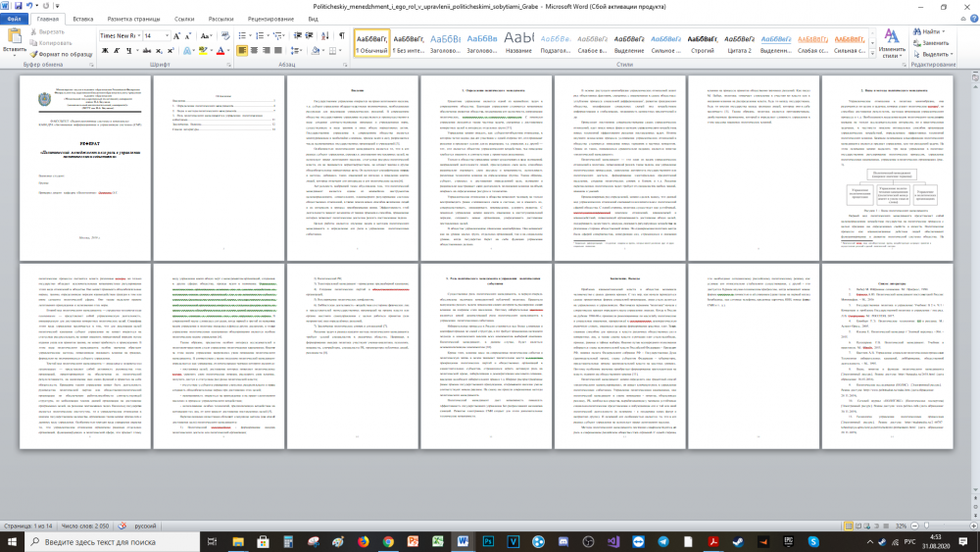Switch to the Вставка ribbon tab
The height and width of the screenshot is (552, 980).
click(83, 19)
